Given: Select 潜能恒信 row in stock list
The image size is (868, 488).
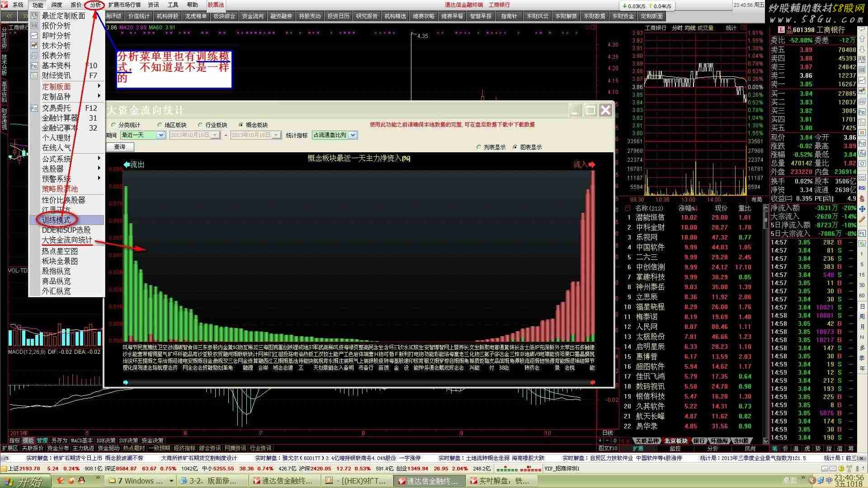Looking at the screenshot, I should coord(692,217).
